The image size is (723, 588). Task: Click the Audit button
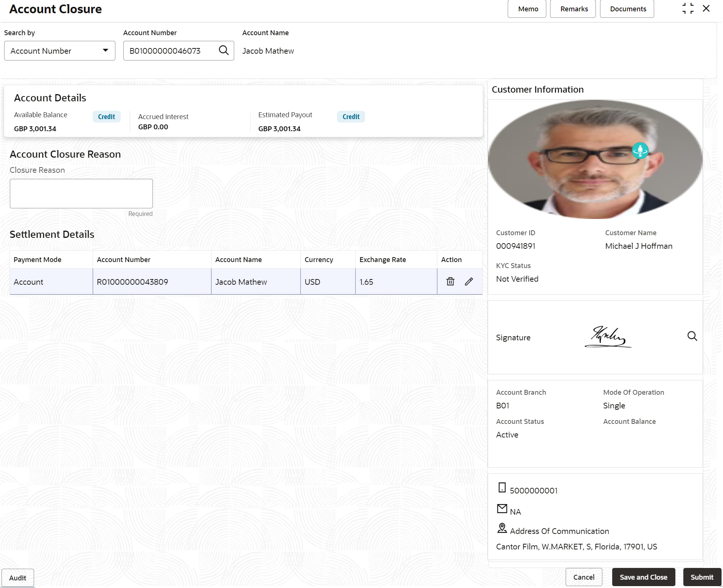pyautogui.click(x=18, y=578)
